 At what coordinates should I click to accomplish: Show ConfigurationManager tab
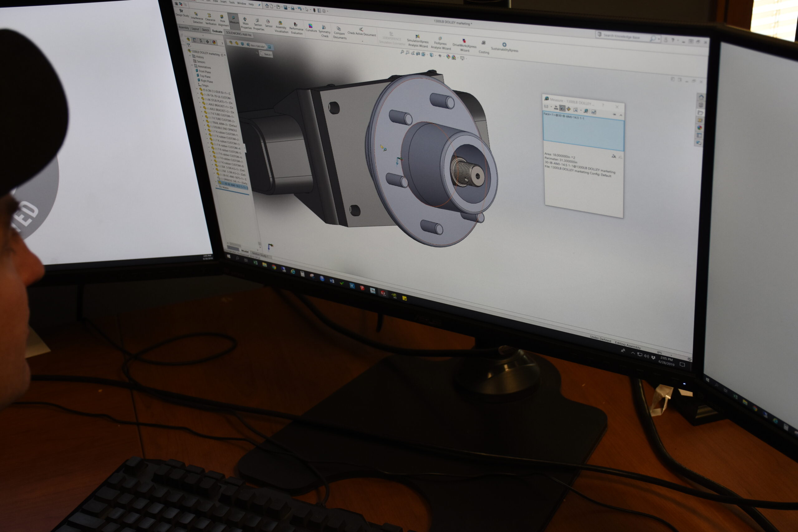tap(201, 41)
